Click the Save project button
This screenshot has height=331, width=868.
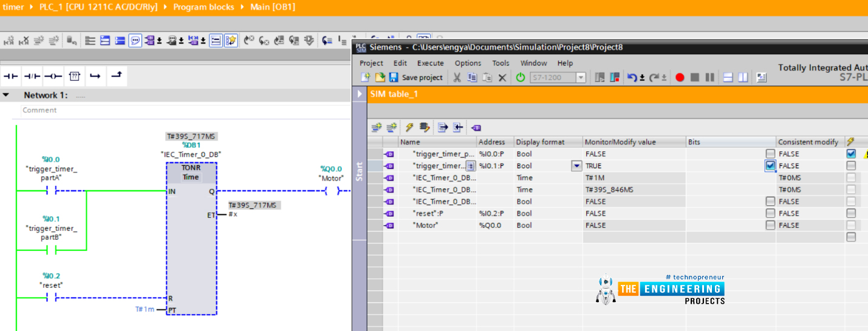[416, 77]
